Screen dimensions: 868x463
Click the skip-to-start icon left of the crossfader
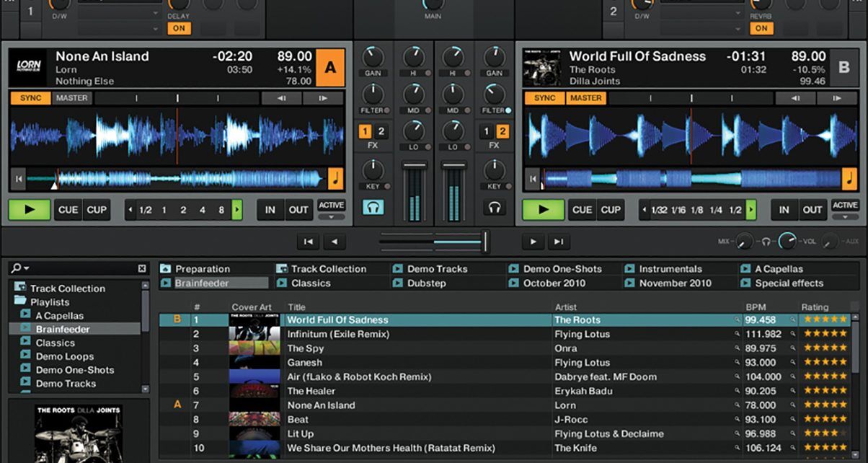coord(308,242)
